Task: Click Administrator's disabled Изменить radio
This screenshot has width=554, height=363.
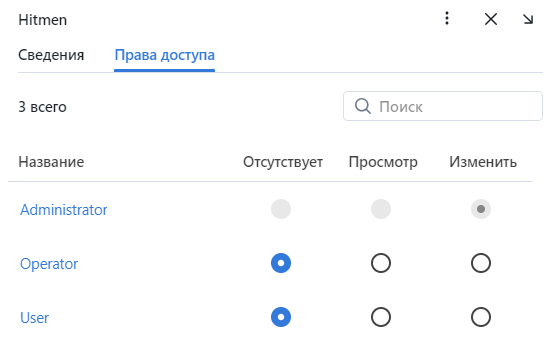Action: point(481,209)
